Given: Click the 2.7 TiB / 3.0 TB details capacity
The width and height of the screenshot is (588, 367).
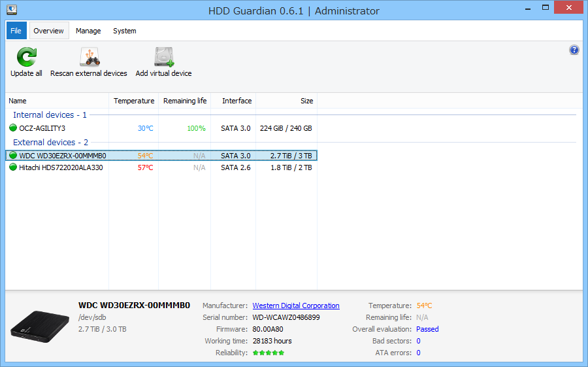Looking at the screenshot, I should (103, 330).
